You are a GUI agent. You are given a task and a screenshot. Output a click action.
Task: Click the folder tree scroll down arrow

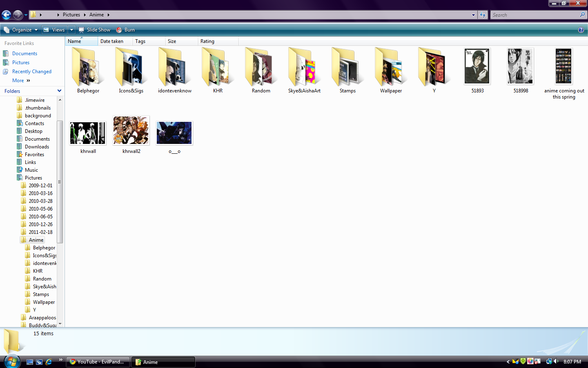[60, 324]
